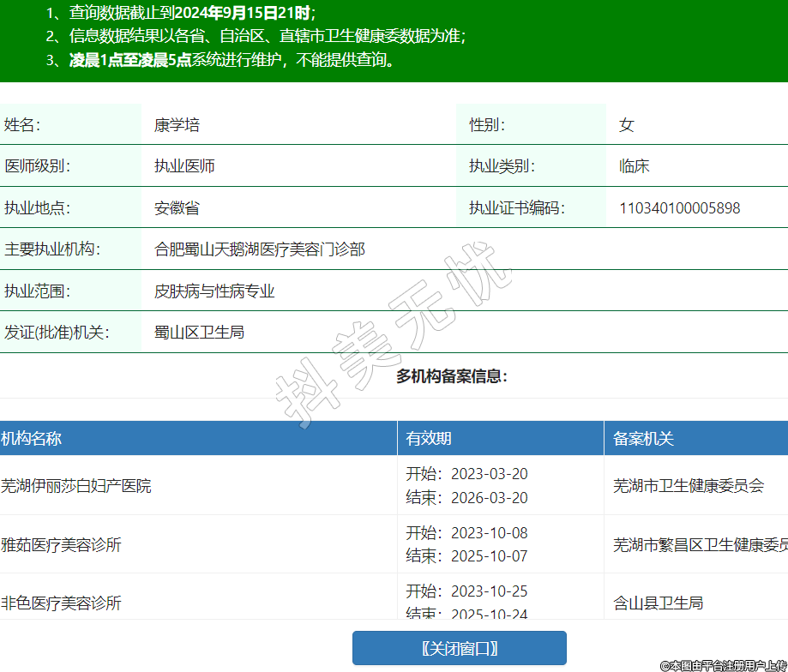The width and height of the screenshot is (788, 672).
Task: Click the start date 2023-03-20
Action: point(489,475)
